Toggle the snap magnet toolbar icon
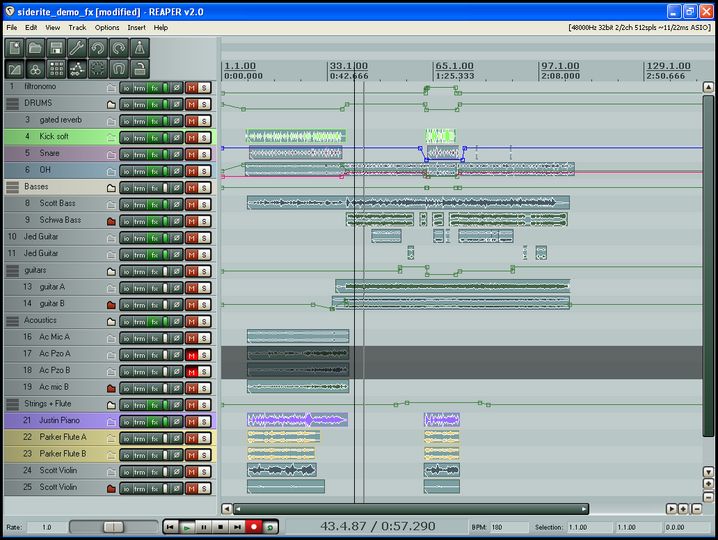 coord(119,69)
